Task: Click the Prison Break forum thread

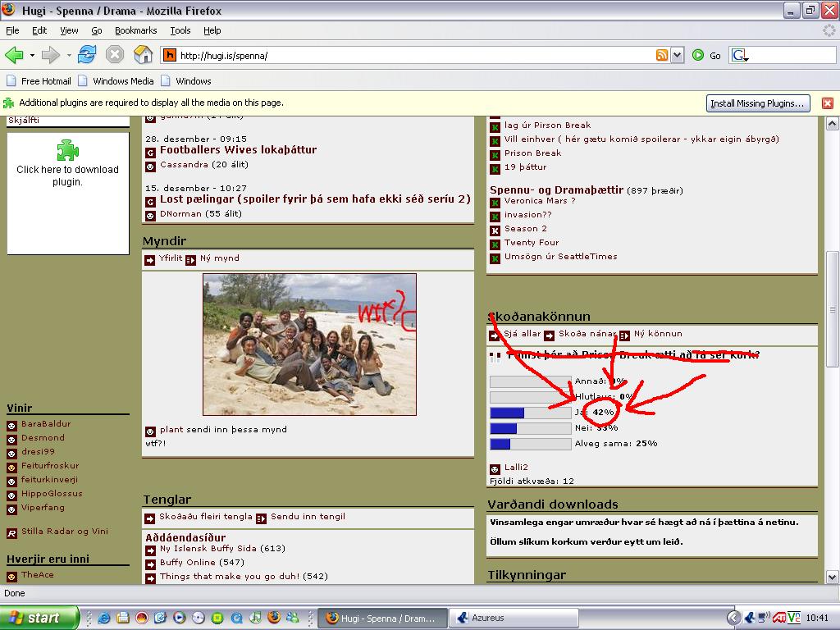Action: (x=532, y=153)
